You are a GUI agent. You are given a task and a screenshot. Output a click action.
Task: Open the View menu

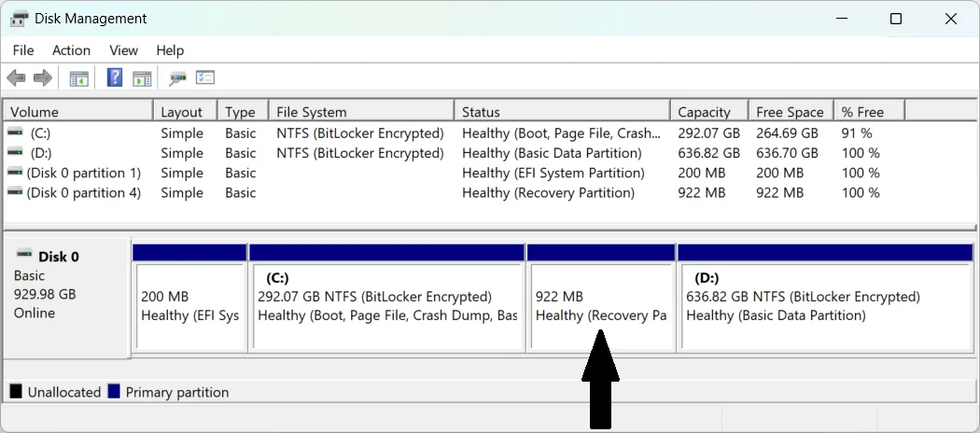click(124, 50)
